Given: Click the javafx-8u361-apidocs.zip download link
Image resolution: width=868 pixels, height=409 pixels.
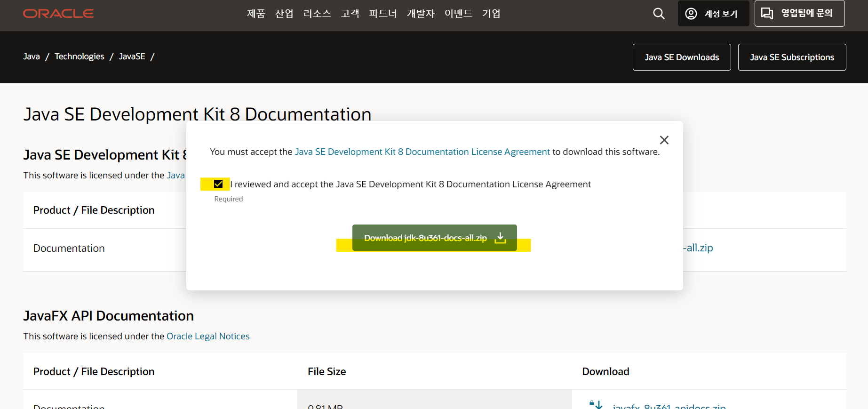Looking at the screenshot, I should click(x=669, y=406).
